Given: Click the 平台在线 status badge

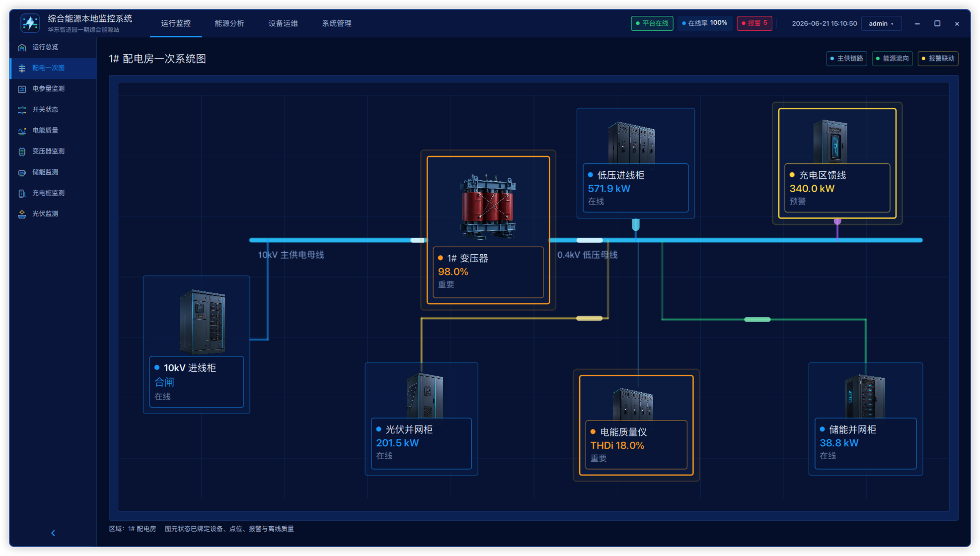Looking at the screenshot, I should point(652,23).
